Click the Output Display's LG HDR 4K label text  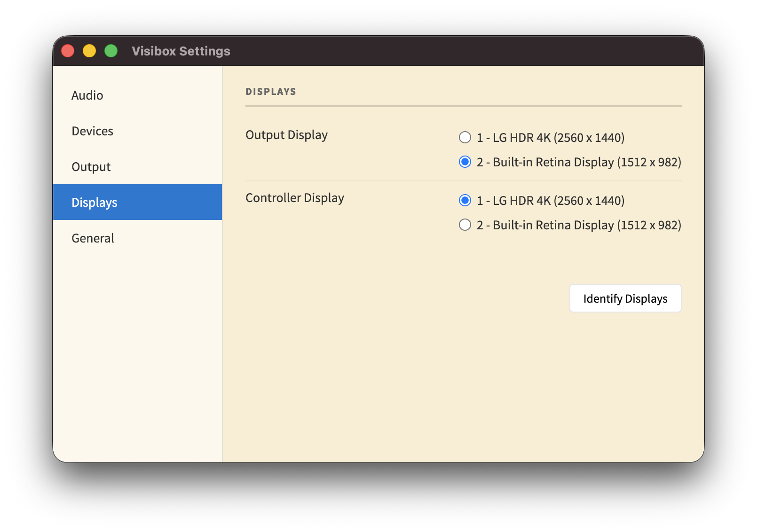(x=551, y=138)
